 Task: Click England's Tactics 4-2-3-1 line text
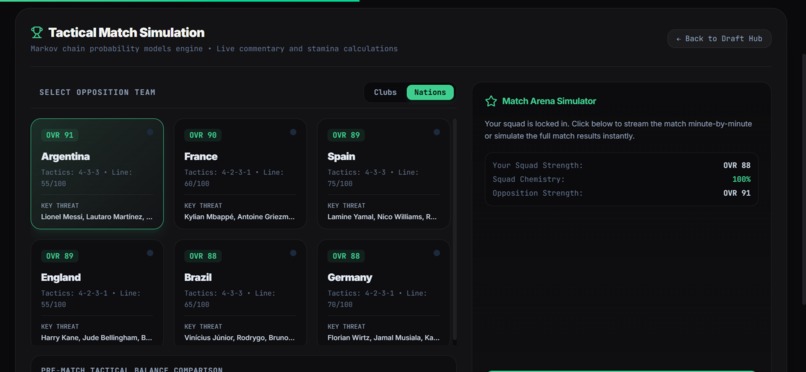click(x=91, y=299)
